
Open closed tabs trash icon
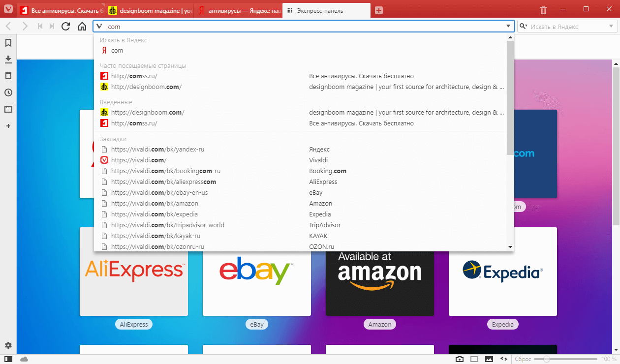pyautogui.click(x=543, y=10)
